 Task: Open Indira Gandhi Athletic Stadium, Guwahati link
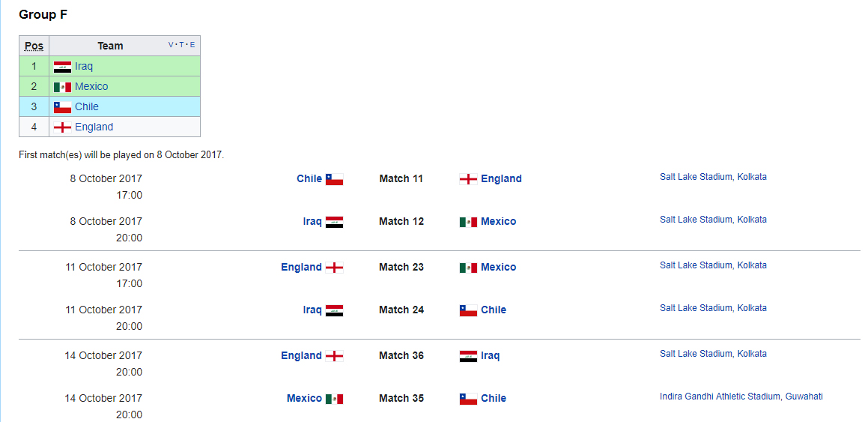click(x=741, y=397)
